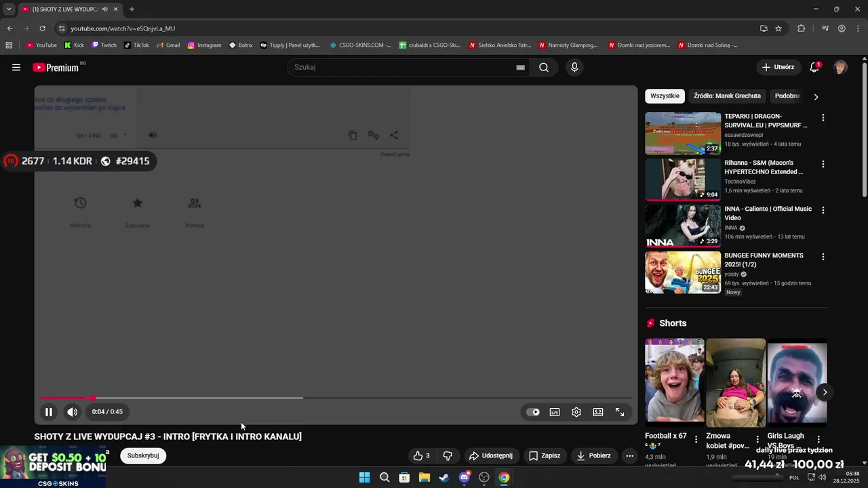Go to YouTube Premium home logo
868x488 pixels.
point(56,67)
